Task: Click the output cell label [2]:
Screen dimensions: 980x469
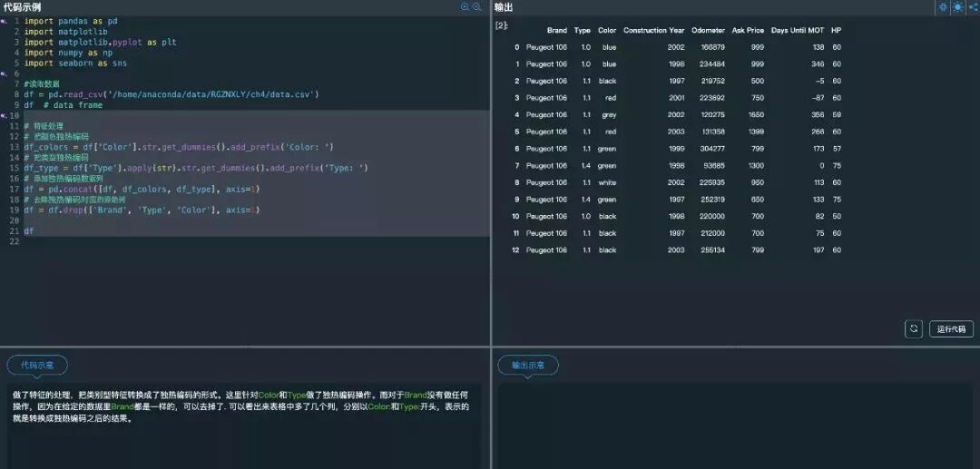Action: tap(501, 25)
